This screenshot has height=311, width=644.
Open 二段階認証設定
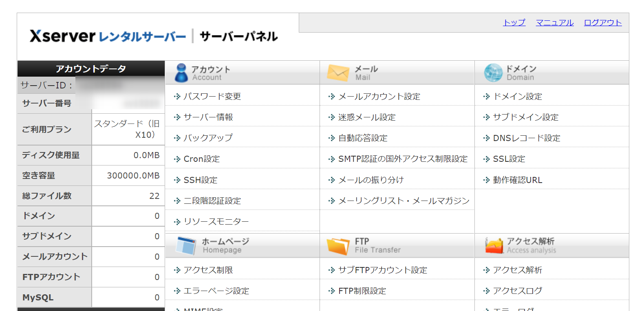click(x=212, y=201)
